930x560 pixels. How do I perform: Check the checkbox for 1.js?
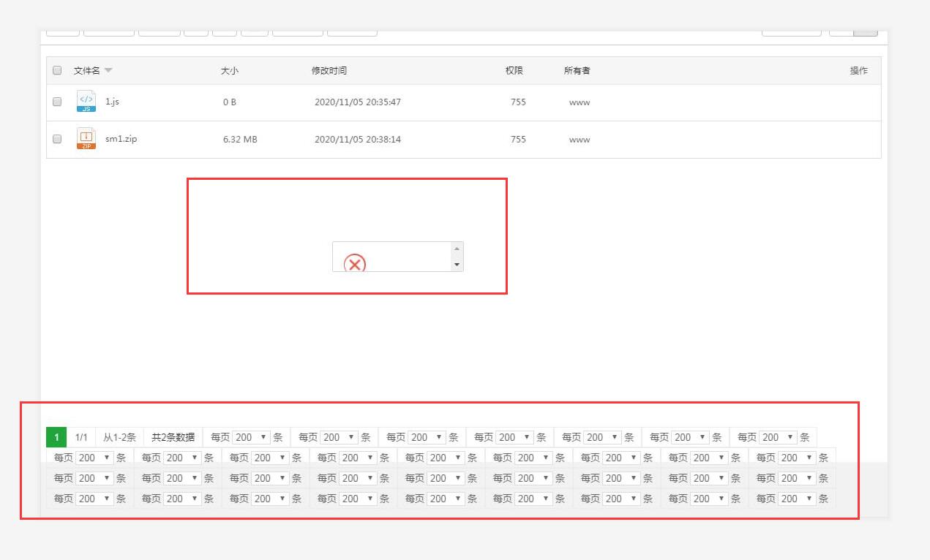pos(57,102)
